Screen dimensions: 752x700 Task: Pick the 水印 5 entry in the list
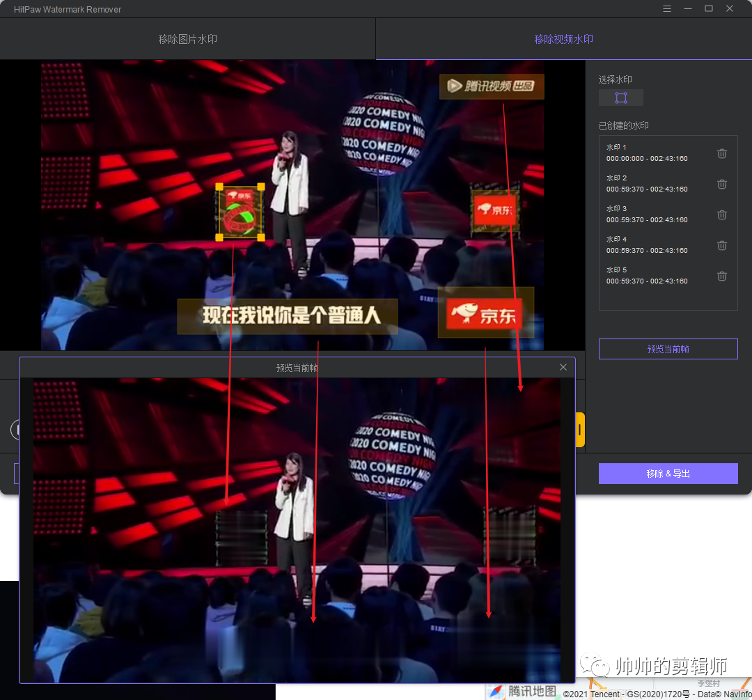pyautogui.click(x=668, y=275)
